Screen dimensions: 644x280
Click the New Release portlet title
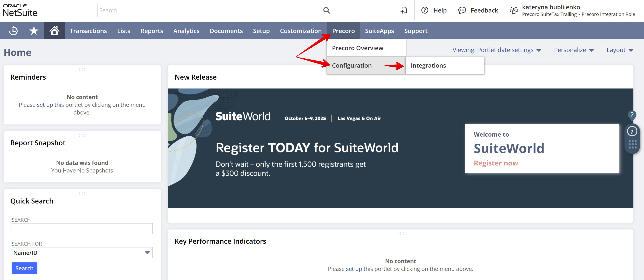point(196,77)
